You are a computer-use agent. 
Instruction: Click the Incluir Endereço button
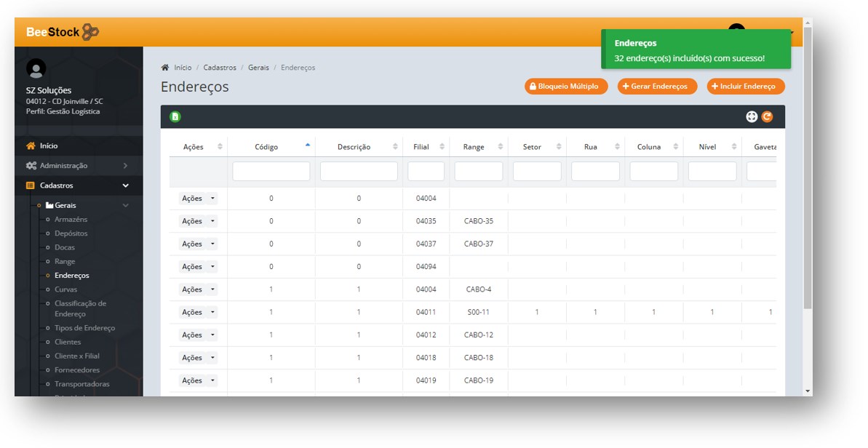(746, 87)
